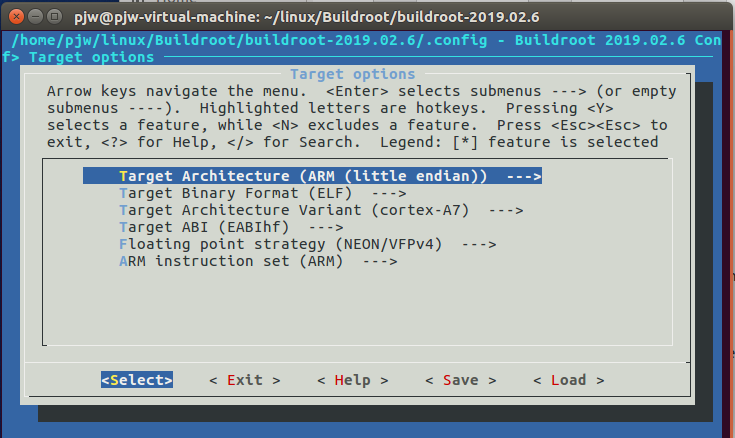Open Floating point strategy (NEON/VFPv4) option

[x=308, y=244]
